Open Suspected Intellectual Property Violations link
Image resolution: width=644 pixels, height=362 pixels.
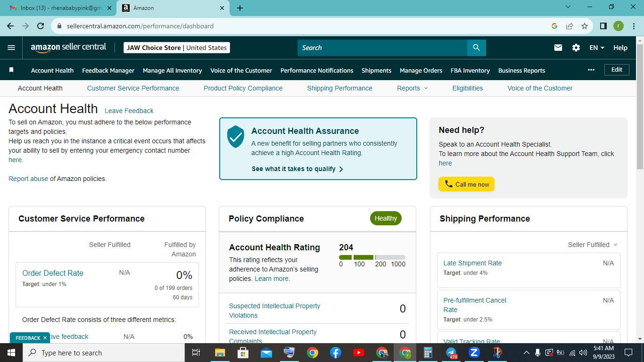275,311
